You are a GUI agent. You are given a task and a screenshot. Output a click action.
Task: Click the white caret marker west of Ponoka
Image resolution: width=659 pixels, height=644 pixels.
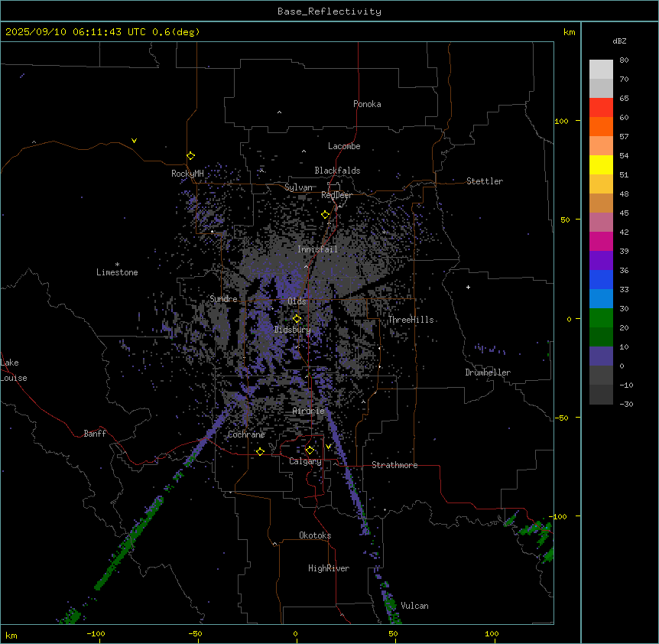click(279, 112)
